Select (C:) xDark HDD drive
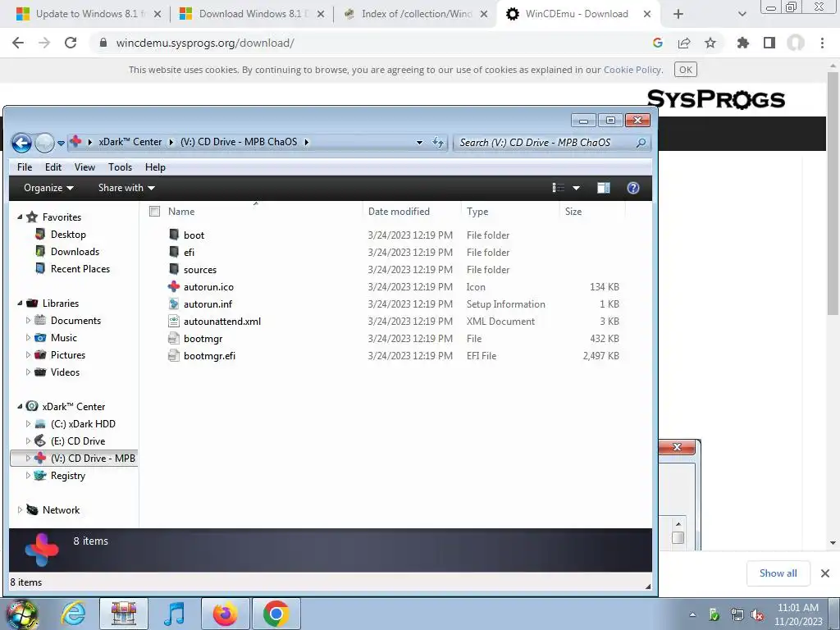This screenshot has width=840, height=630. coord(83,424)
